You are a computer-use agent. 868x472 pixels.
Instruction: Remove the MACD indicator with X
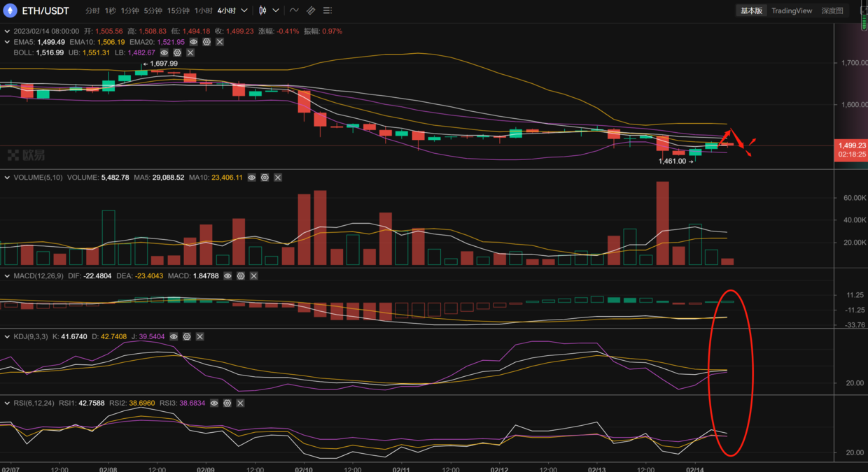(254, 276)
